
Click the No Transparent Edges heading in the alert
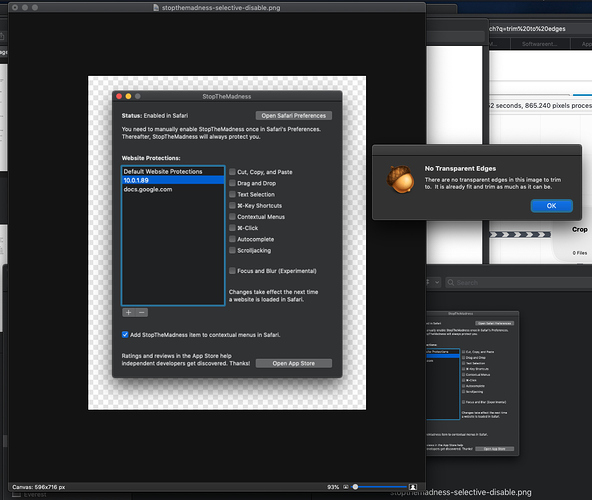460,168
